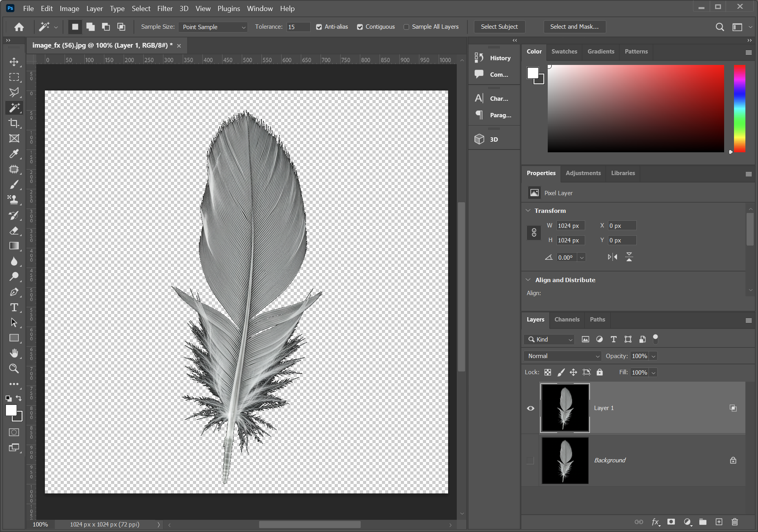Select the Eraser tool
Viewport: 758px width, 532px height.
click(14, 231)
